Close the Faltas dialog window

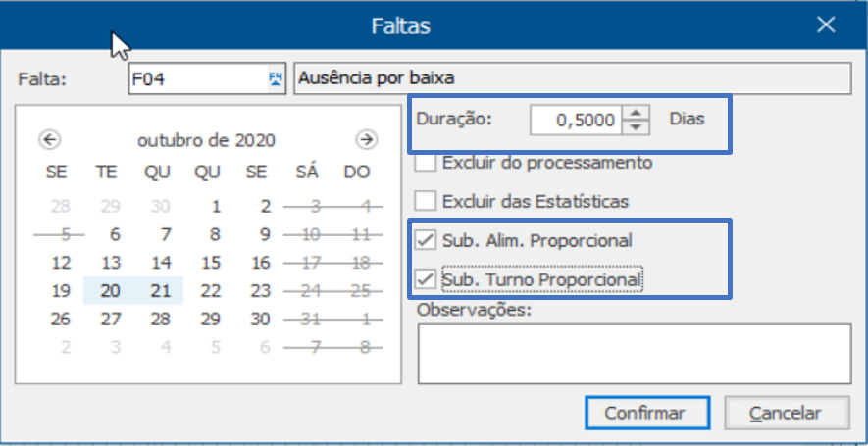[826, 25]
